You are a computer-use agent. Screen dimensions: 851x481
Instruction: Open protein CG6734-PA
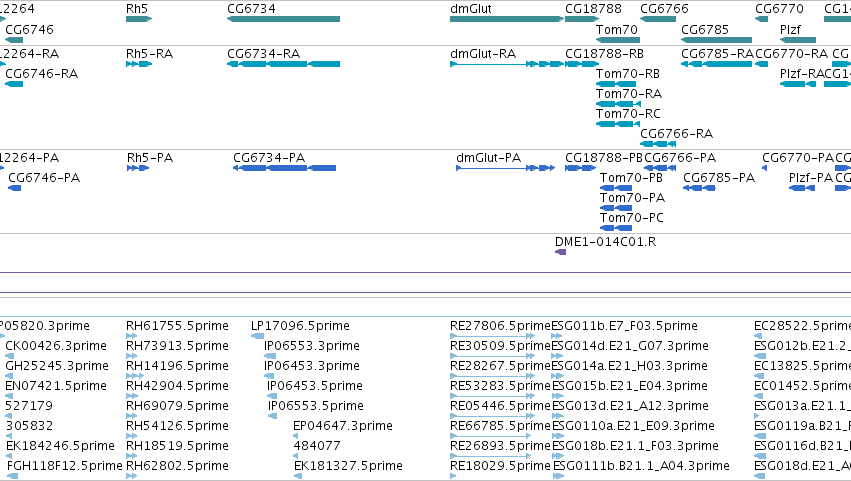[284, 168]
